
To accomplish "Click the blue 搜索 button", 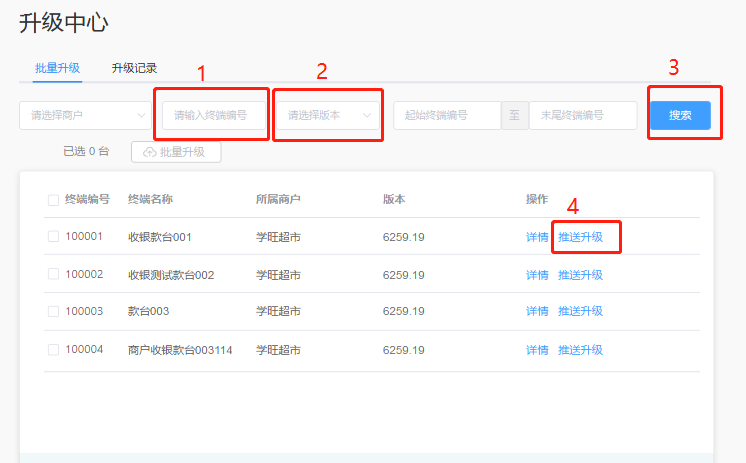I will click(x=680, y=115).
